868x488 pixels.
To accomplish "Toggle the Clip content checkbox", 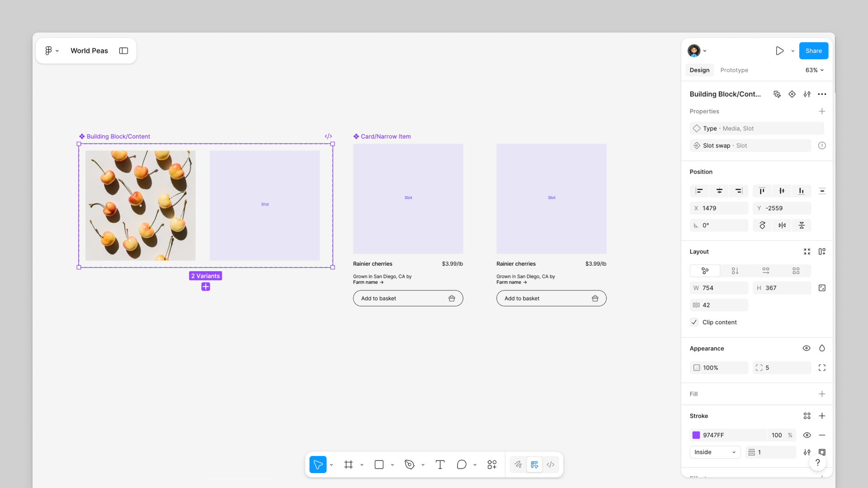I will 694,322.
